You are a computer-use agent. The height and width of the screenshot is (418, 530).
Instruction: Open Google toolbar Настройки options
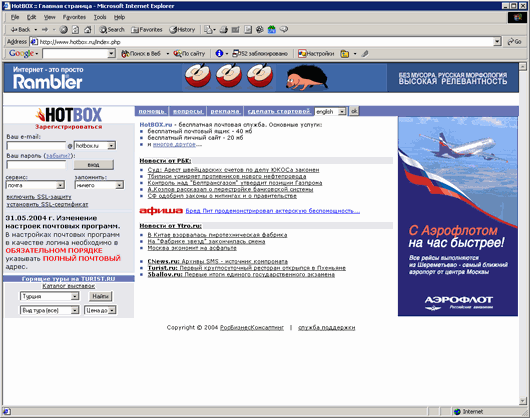pos(316,53)
